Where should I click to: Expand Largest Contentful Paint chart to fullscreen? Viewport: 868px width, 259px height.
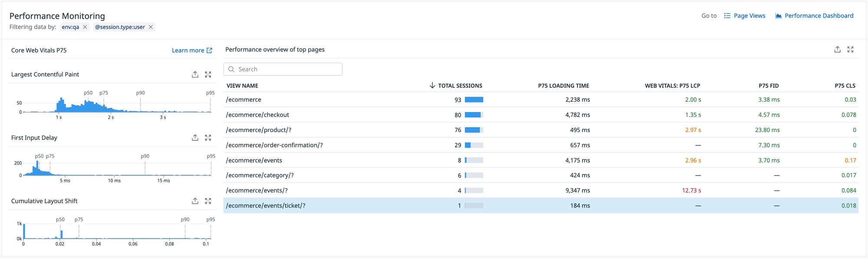208,75
